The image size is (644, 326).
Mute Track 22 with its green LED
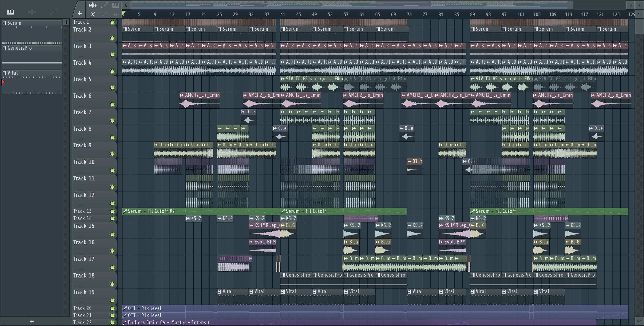point(112,322)
